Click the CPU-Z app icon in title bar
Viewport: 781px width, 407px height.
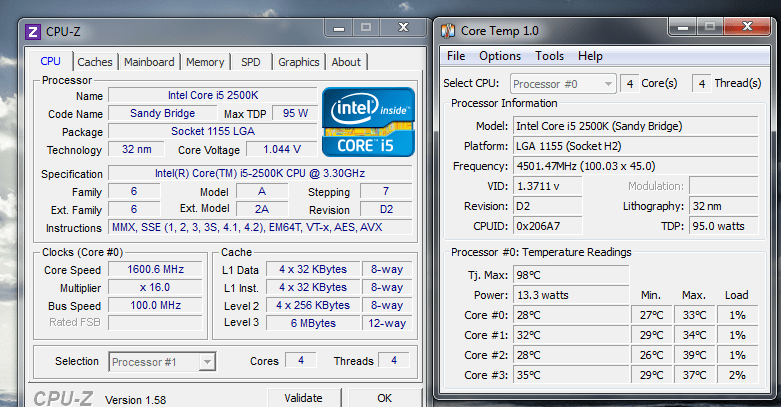tap(33, 32)
